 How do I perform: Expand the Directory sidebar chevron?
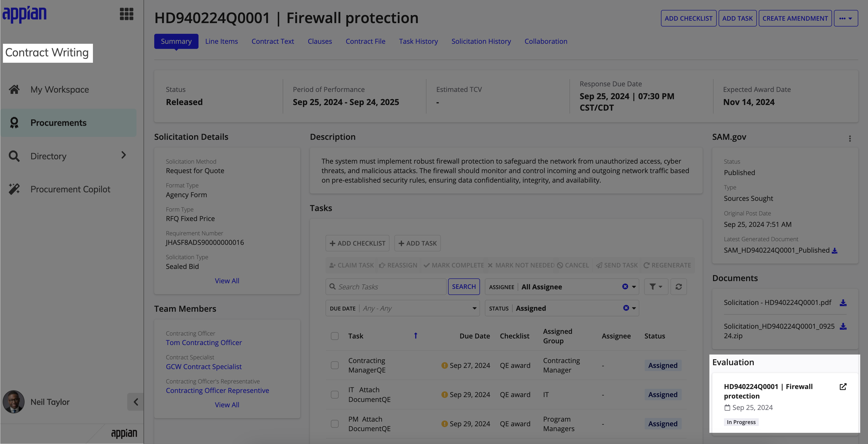pyautogui.click(x=123, y=155)
